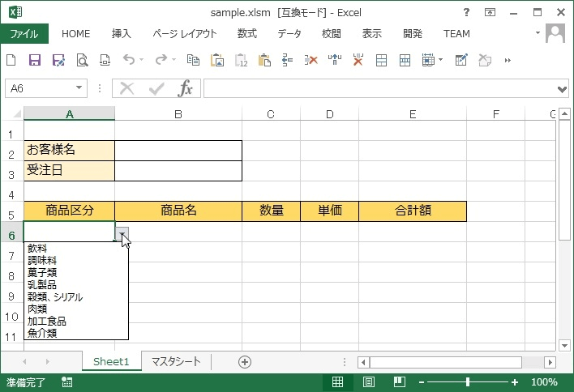Switch to Page Break Preview view
This screenshot has height=392, width=574.
point(397,382)
